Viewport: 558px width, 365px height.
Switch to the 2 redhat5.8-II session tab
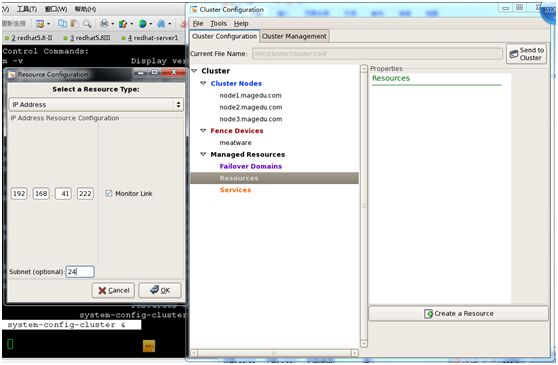[x=29, y=38]
